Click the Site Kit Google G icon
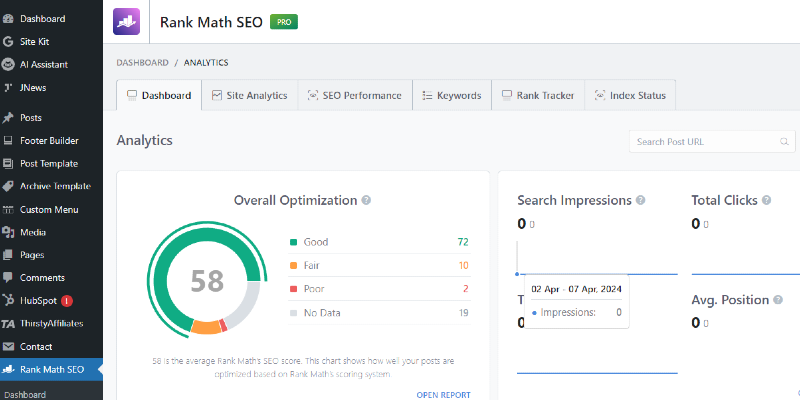Image resolution: width=800 pixels, height=400 pixels. point(8,42)
